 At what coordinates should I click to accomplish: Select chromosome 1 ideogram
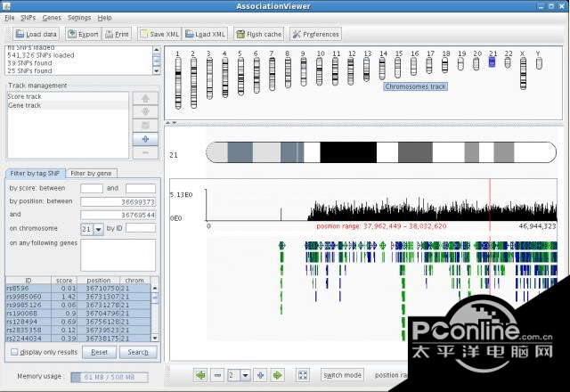pos(178,83)
